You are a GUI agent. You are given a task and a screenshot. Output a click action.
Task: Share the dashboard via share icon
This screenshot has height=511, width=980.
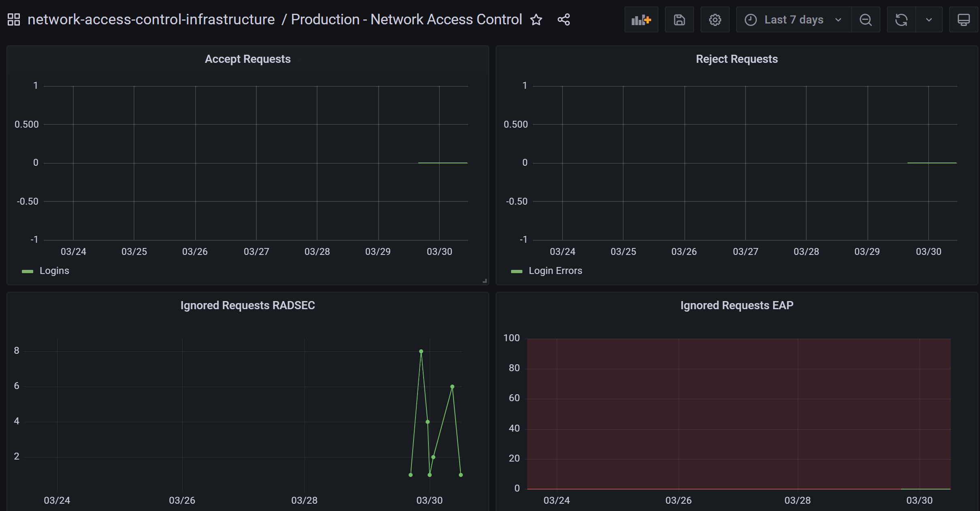pyautogui.click(x=564, y=19)
